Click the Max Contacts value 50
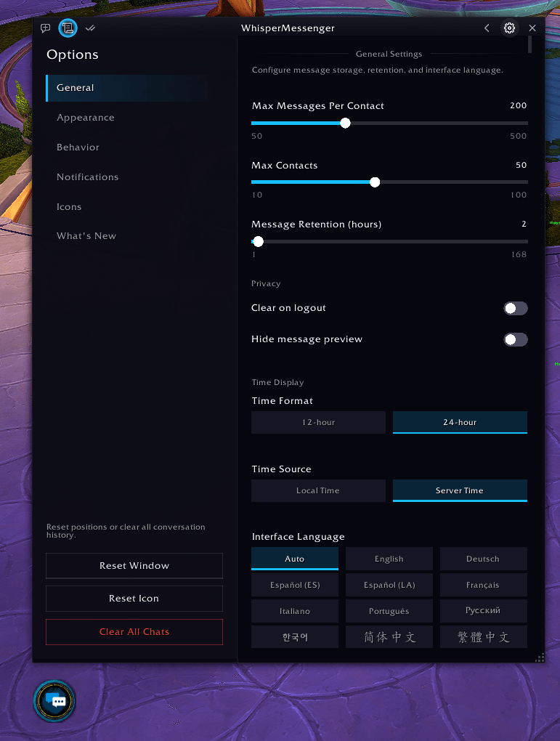 (522, 165)
